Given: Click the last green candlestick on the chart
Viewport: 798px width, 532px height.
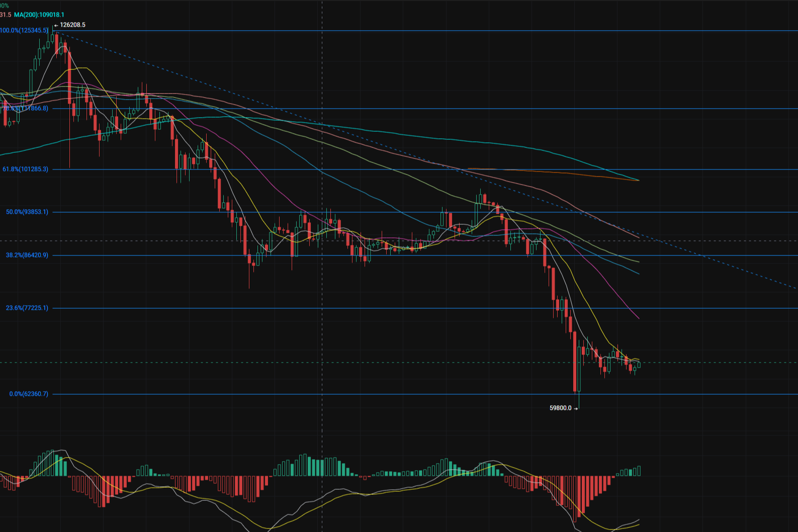Looking at the screenshot, I should tap(639, 365).
